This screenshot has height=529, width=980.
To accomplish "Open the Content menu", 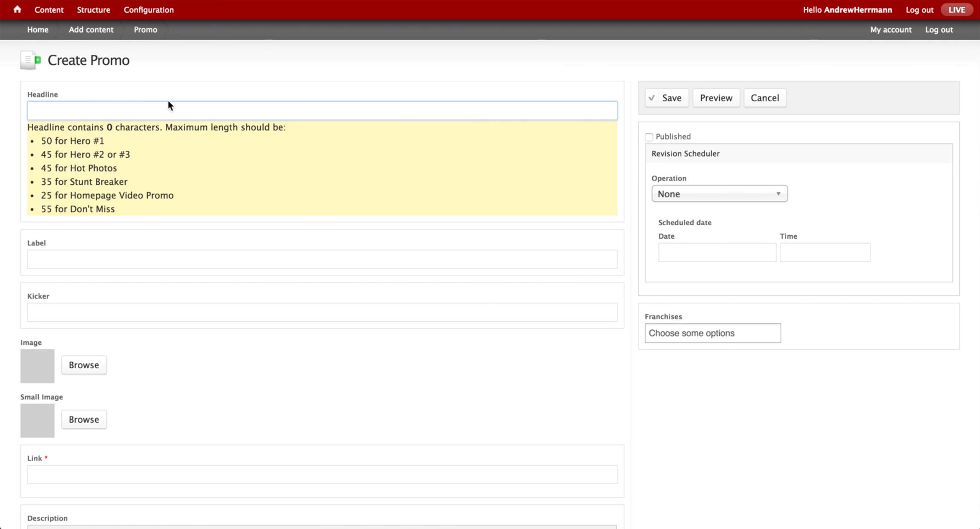I will [49, 10].
